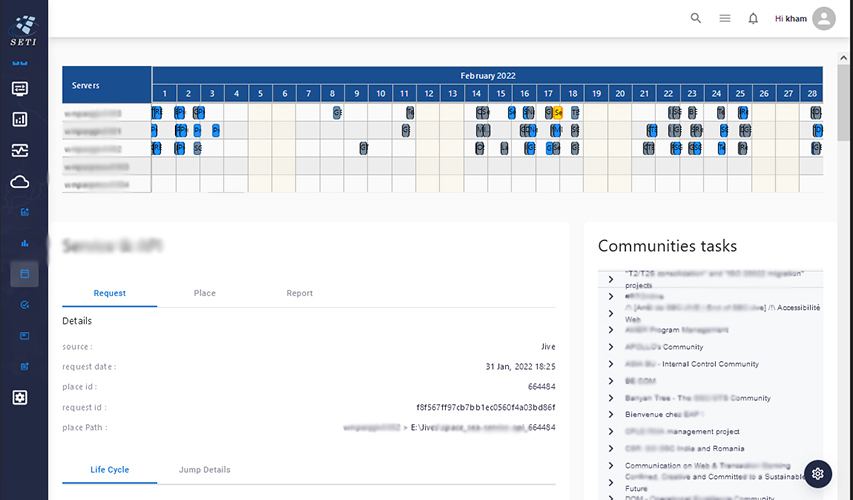The width and height of the screenshot is (853, 500).
Task: Open the cloud section in sidebar
Action: point(20,182)
